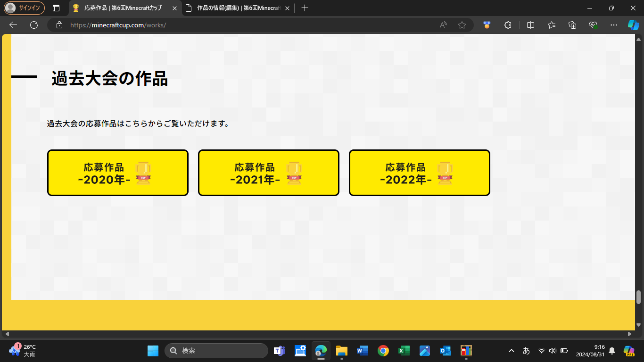Open Excel from the taskbar
Viewport: 644px width, 362px height.
(x=404, y=351)
